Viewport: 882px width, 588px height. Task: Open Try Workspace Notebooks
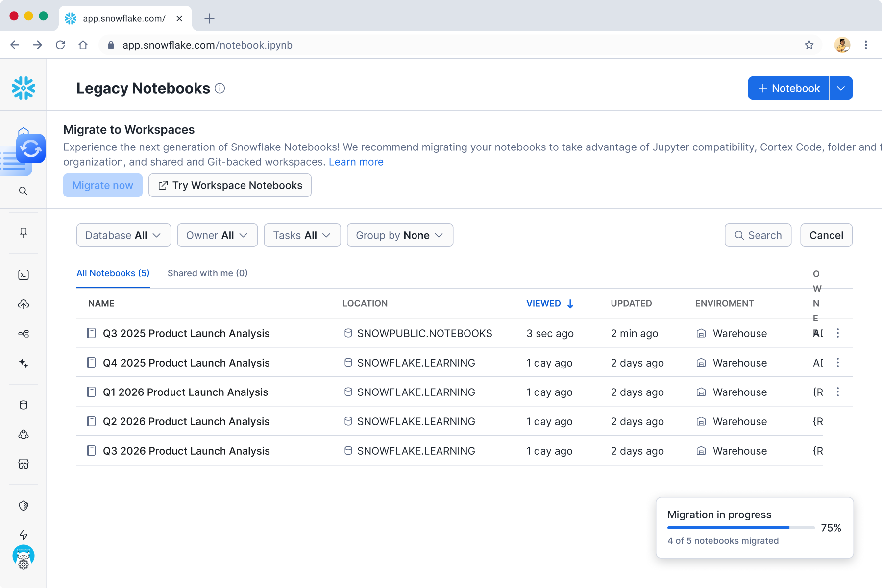230,185
